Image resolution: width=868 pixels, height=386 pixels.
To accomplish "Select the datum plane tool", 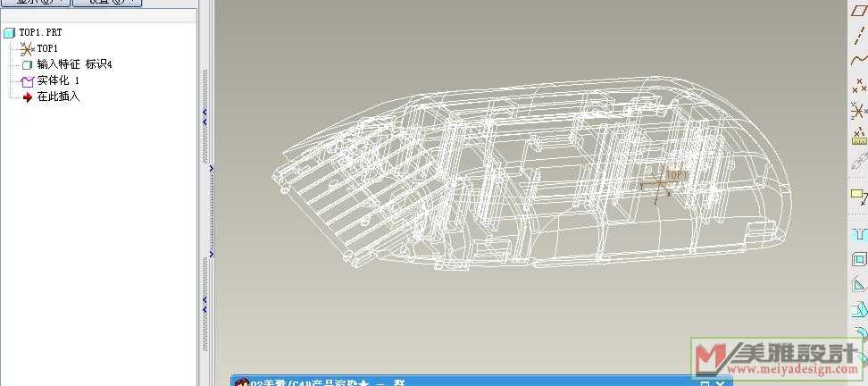I will (859, 10).
